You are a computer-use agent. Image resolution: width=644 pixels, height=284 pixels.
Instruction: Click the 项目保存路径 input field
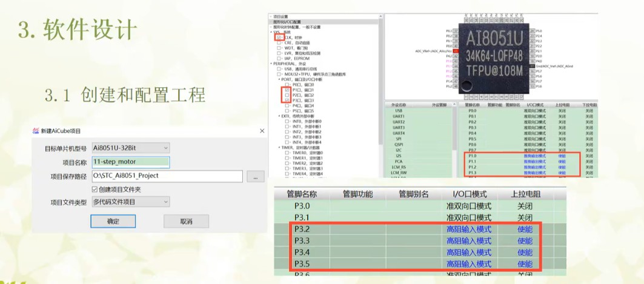coord(167,176)
